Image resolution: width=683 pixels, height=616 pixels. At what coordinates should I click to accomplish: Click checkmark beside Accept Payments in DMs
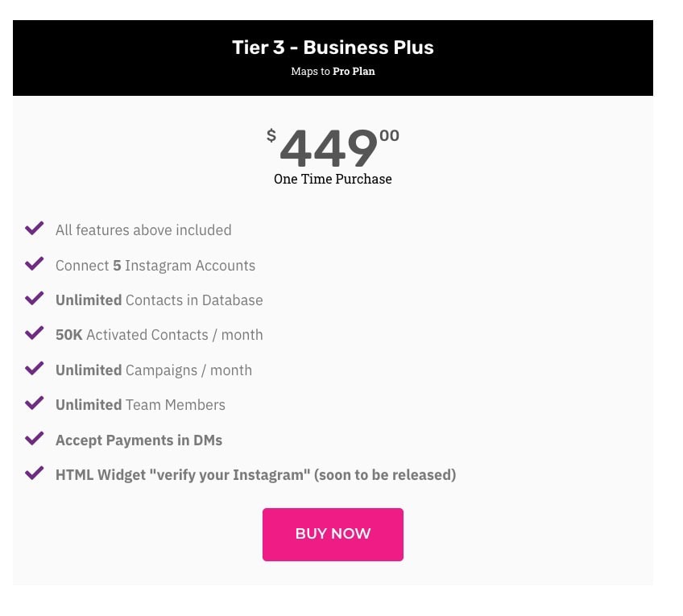click(35, 438)
